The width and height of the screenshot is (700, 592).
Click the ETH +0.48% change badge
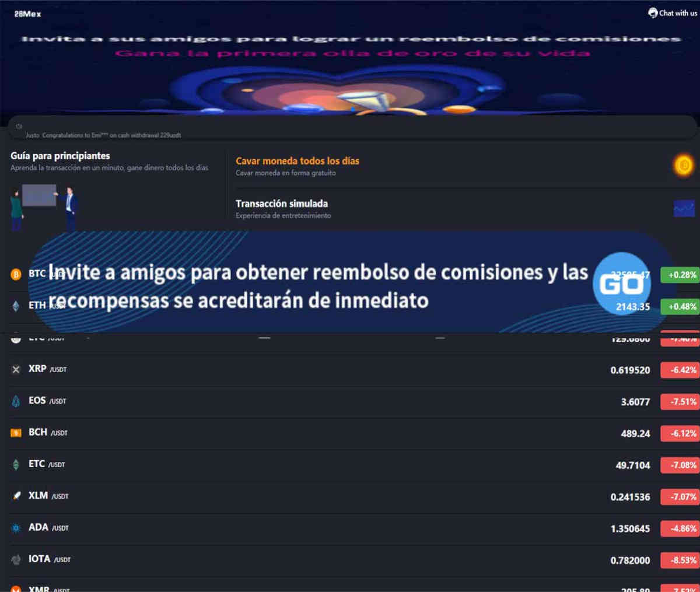pos(681,306)
